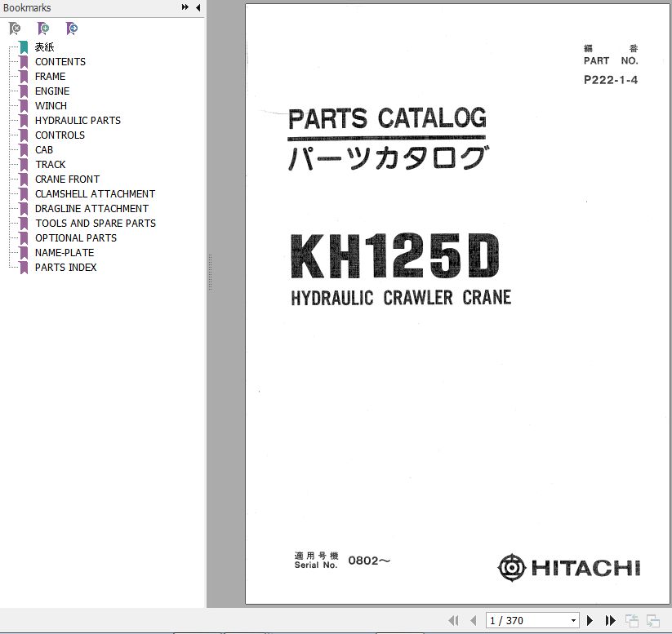Click the next view icon in status bar
672x634 pixels.
click(x=653, y=620)
